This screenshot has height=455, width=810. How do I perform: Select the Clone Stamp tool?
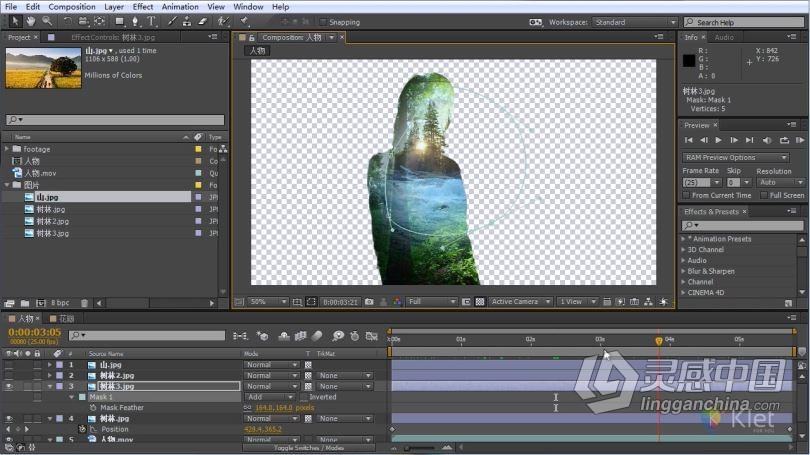click(187, 21)
